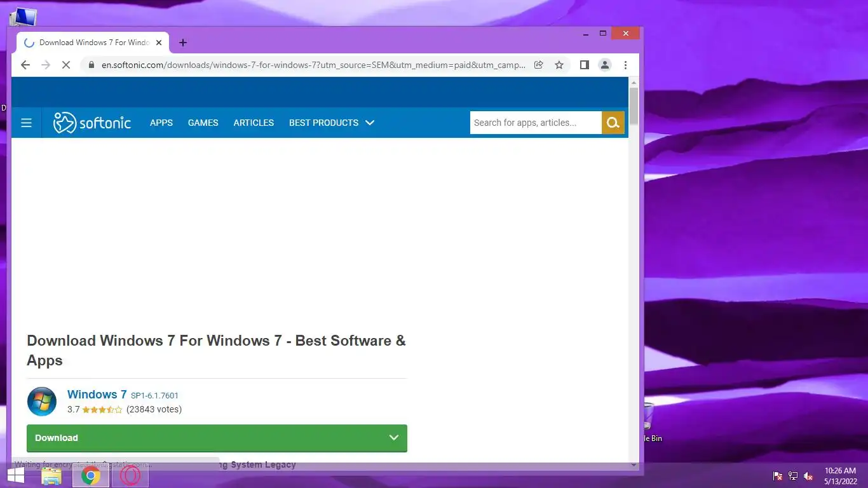868x488 pixels.
Task: Open the GAMES menu
Action: click(x=203, y=123)
